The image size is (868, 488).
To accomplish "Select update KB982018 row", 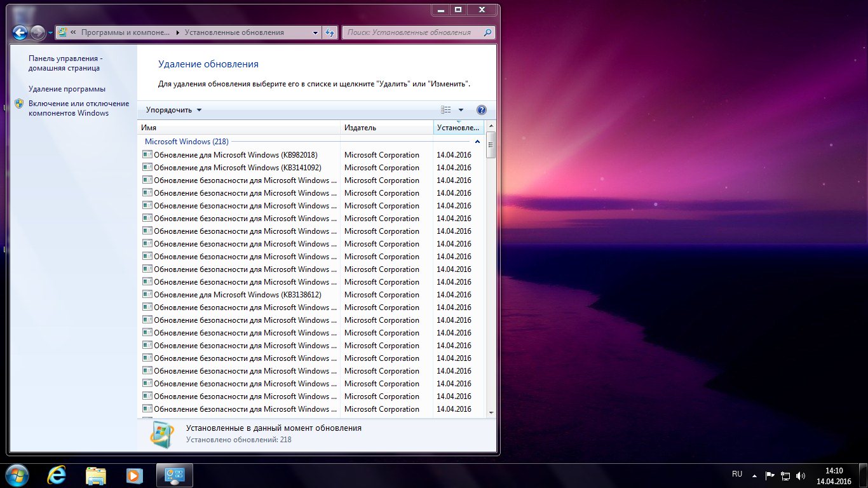I will 311,155.
